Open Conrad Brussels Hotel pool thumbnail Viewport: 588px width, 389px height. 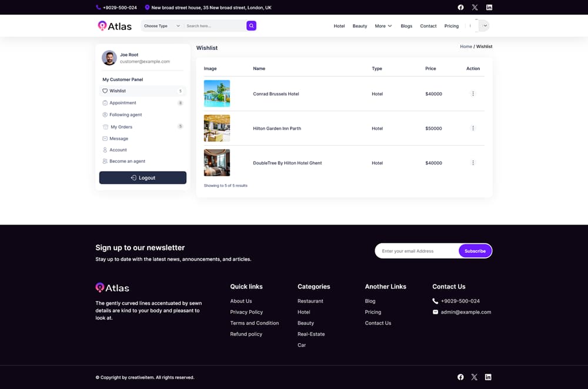pos(217,93)
